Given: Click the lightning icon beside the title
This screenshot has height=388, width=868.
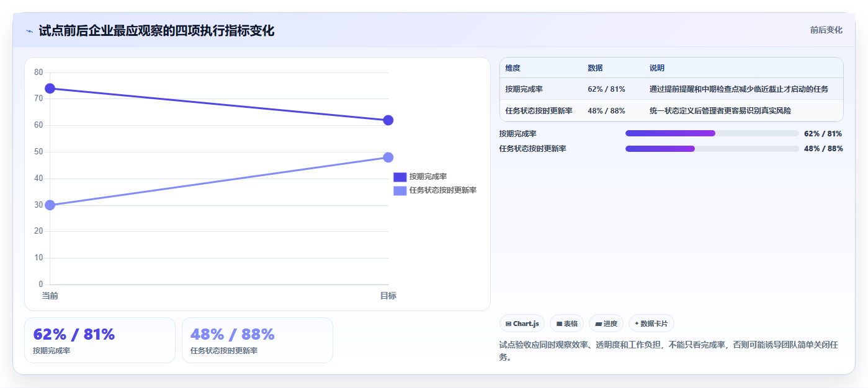Looking at the screenshot, I should (29, 31).
